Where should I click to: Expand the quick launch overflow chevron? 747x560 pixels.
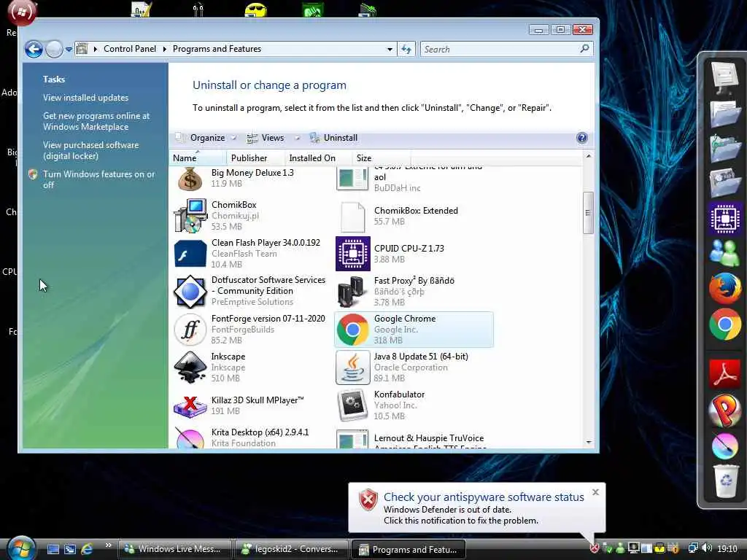click(x=108, y=545)
